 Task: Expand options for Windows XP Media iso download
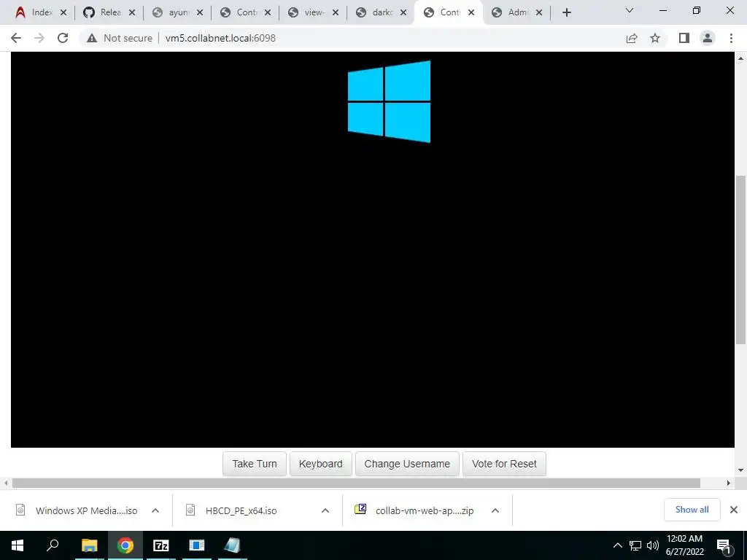[x=155, y=510]
